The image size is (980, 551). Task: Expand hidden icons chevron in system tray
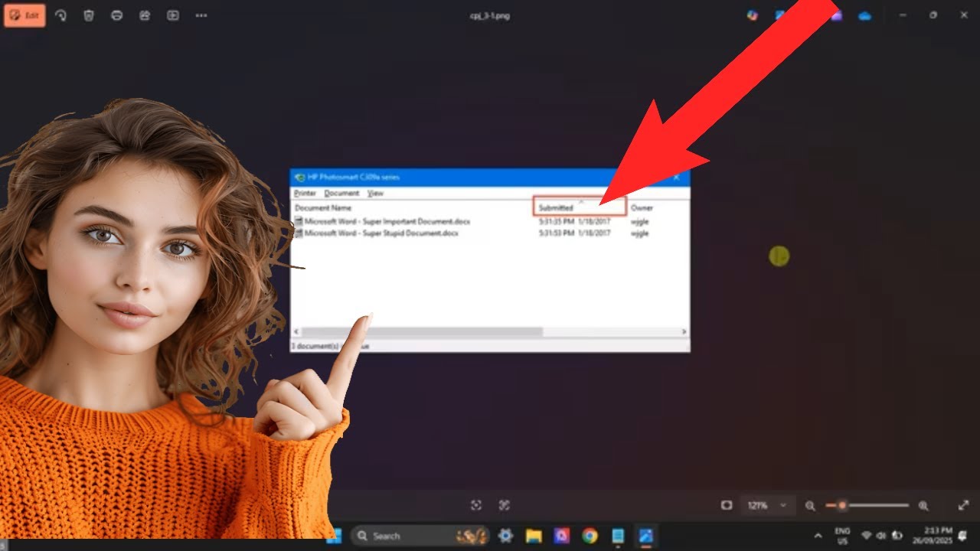coord(818,536)
